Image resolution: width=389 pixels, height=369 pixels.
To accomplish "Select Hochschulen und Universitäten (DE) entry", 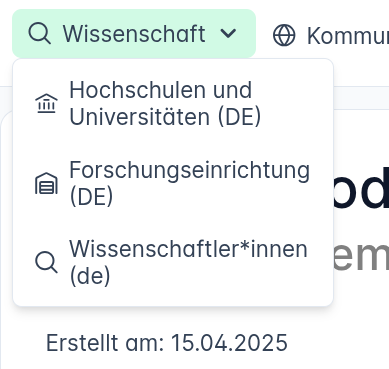I will coord(173,103).
